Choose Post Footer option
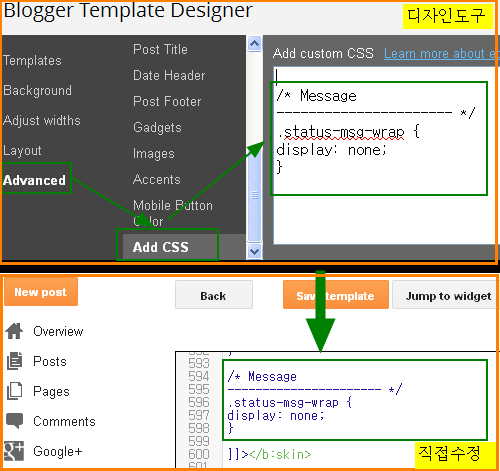The height and width of the screenshot is (471, 500). [x=167, y=101]
